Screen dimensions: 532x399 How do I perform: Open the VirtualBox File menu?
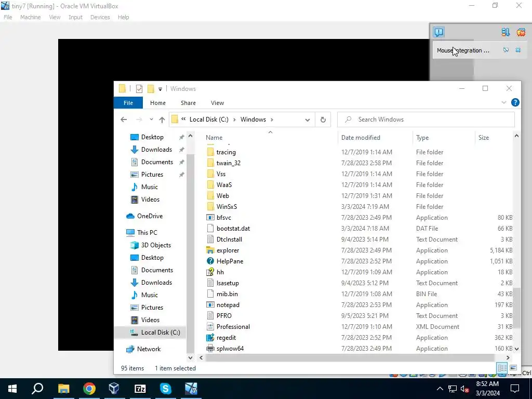pos(8,17)
